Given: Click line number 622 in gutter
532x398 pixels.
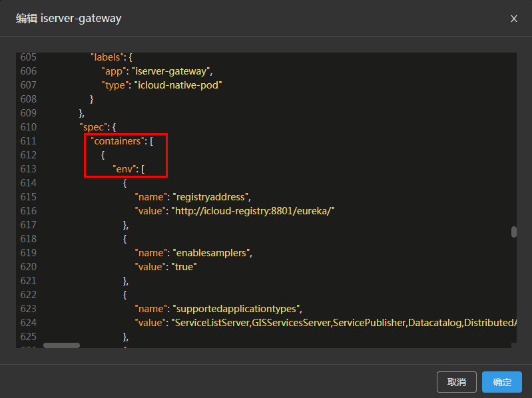Looking at the screenshot, I should click(28, 295).
